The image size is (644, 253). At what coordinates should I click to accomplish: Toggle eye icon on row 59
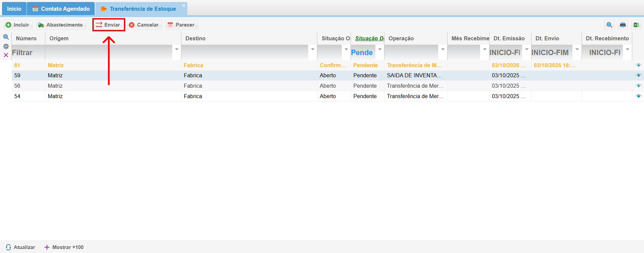[638, 76]
